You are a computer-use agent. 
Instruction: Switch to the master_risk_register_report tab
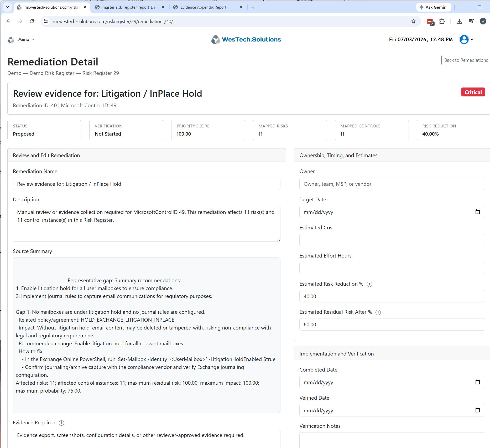click(130, 7)
